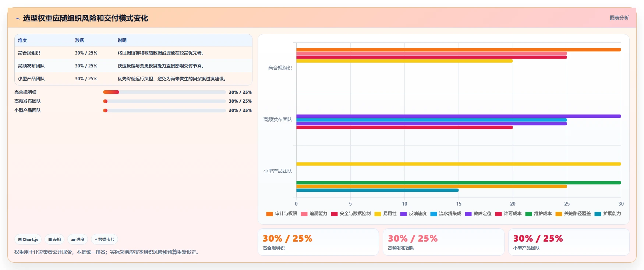This screenshot has width=644, height=270.
Task: Click the 高频发布团队 progress bar
Action: (x=164, y=101)
